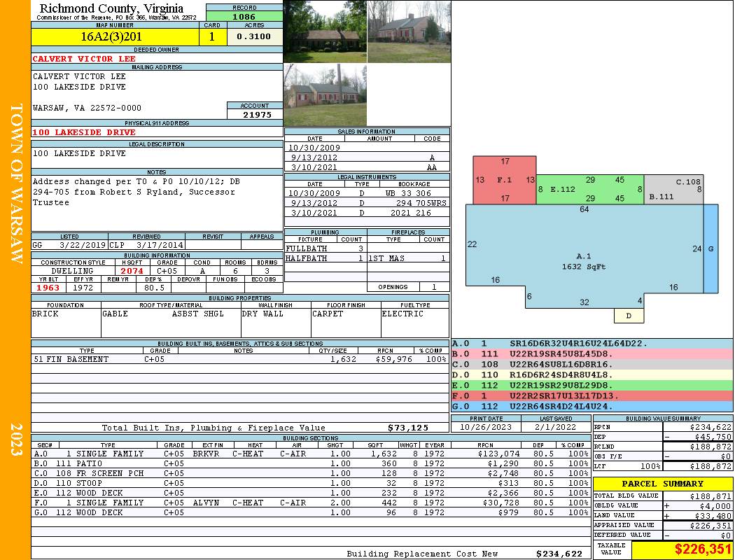Select HALFBATH plumbing fixture row

coord(325,258)
